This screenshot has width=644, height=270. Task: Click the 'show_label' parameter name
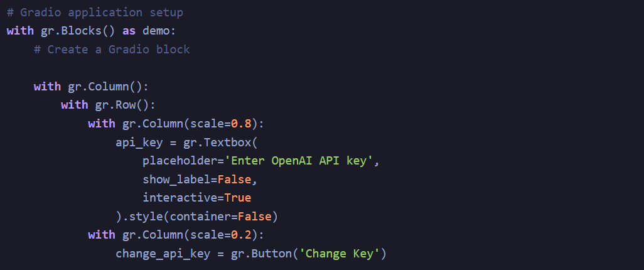coord(176,179)
